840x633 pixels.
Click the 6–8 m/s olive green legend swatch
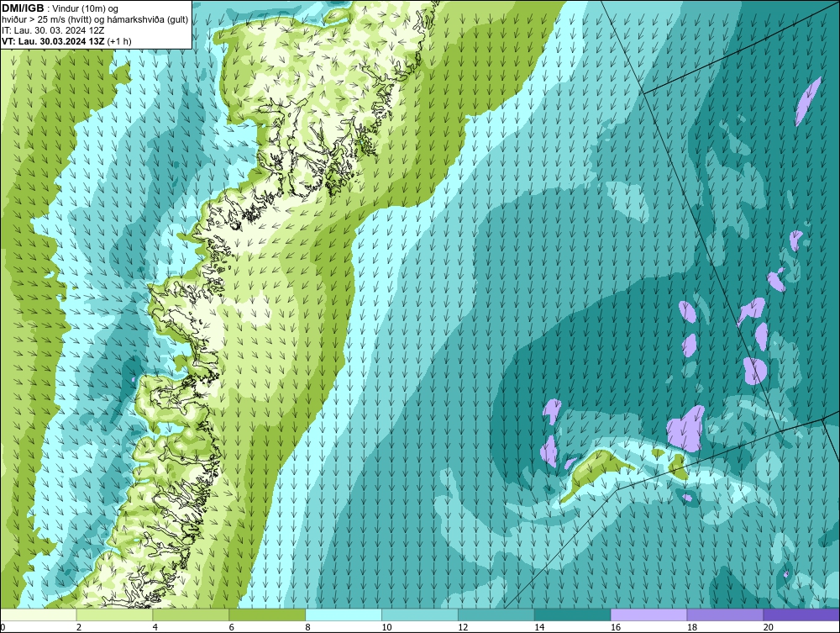click(267, 615)
